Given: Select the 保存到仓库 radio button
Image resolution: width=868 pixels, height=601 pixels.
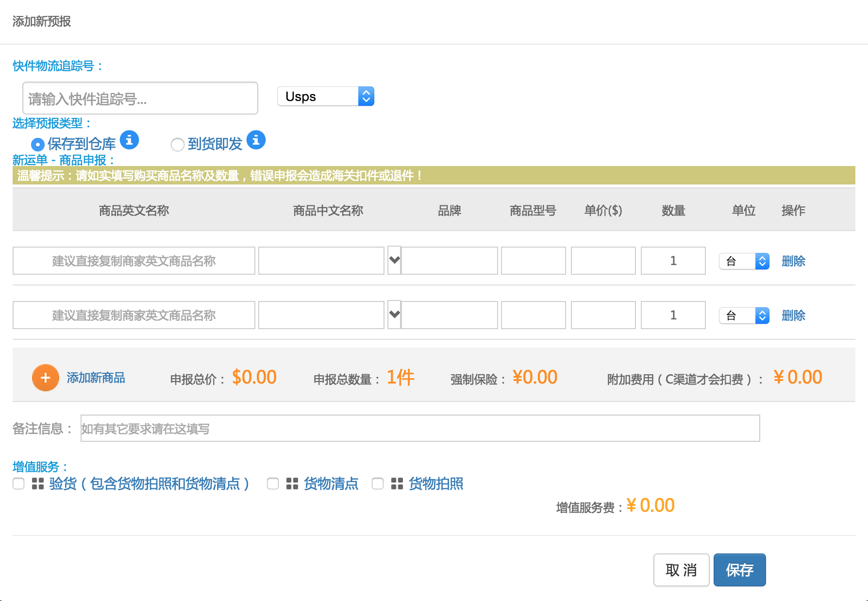Looking at the screenshot, I should pyautogui.click(x=38, y=145).
